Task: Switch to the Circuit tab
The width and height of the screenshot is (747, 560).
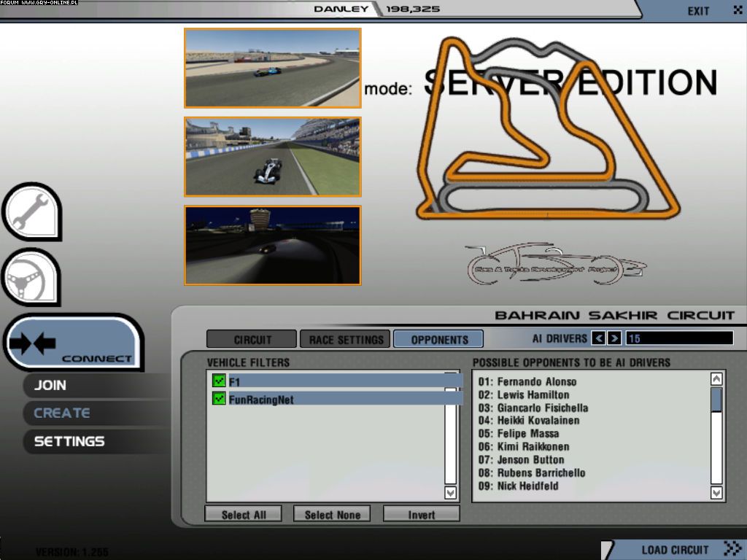Action: pyautogui.click(x=252, y=340)
